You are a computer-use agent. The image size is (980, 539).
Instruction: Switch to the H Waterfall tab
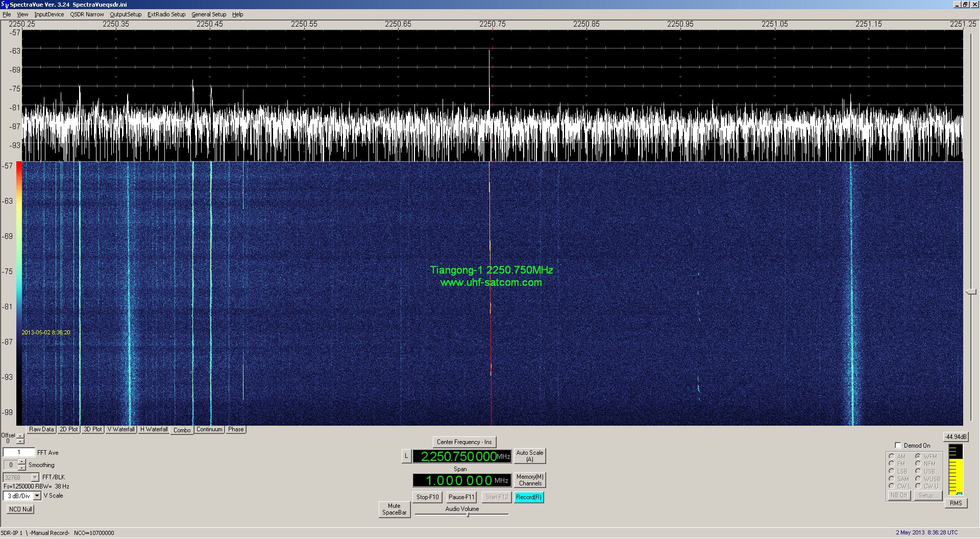click(x=154, y=429)
